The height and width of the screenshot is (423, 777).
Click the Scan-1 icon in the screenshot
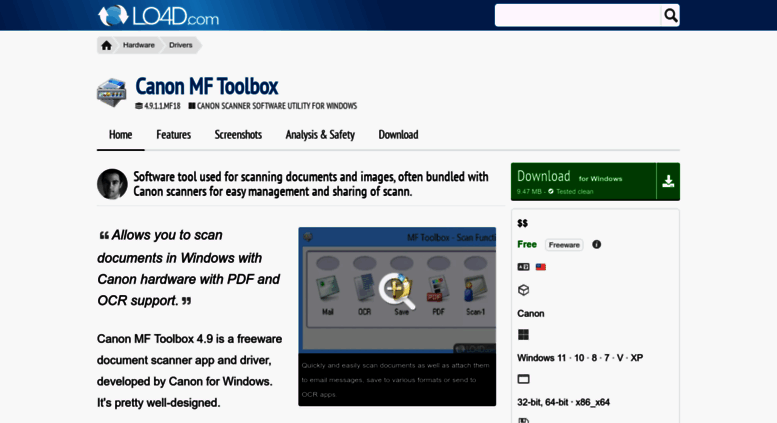[475, 289]
